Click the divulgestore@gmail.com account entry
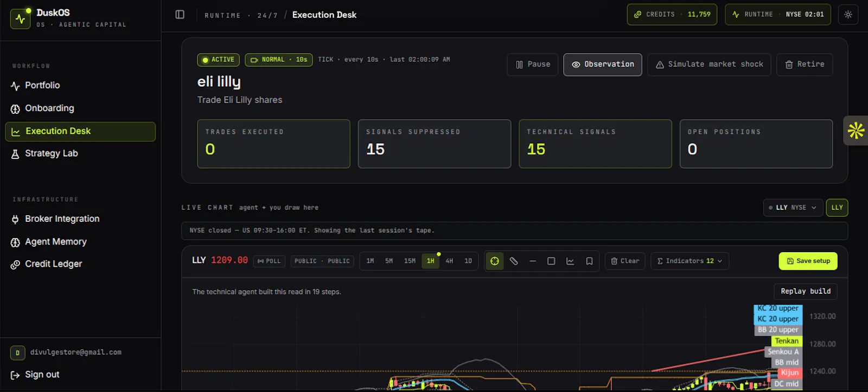This screenshot has width=868, height=392. 66,352
